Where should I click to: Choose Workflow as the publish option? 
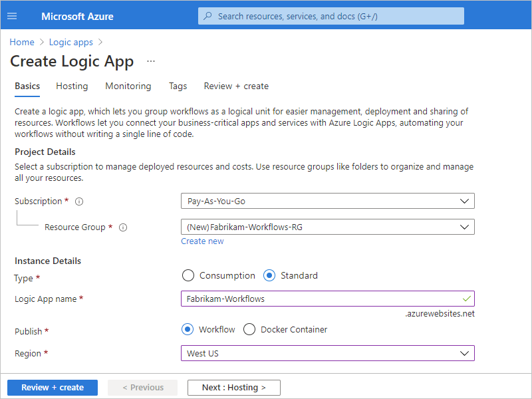click(188, 329)
